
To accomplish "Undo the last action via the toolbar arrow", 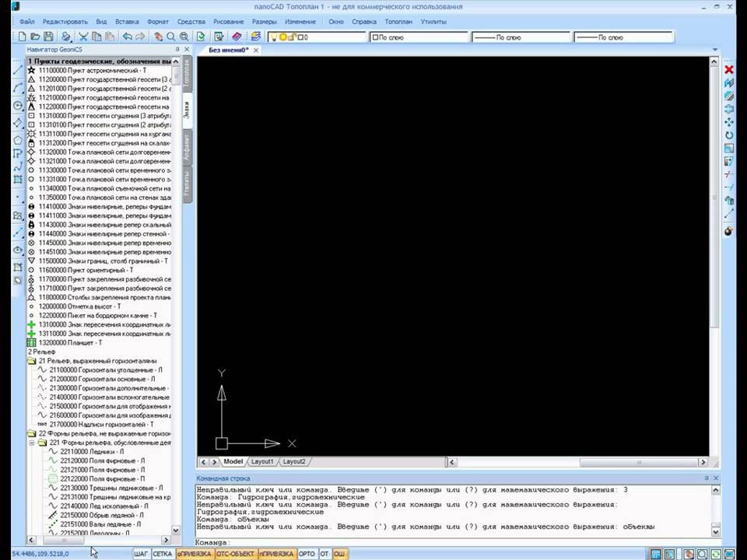I will [x=127, y=37].
